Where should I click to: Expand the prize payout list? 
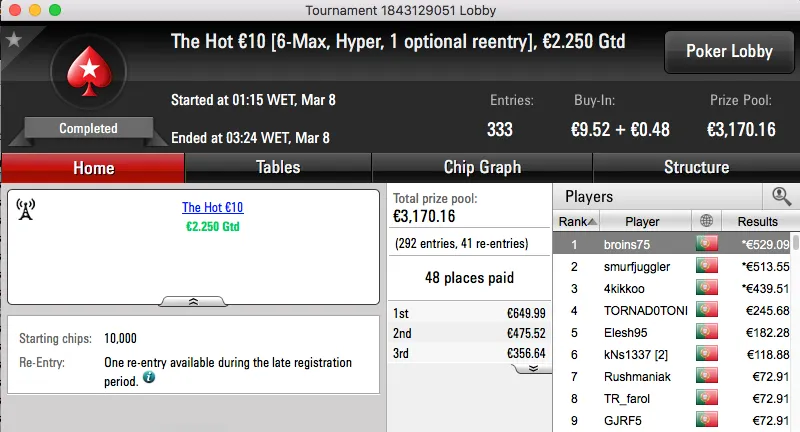click(533, 368)
